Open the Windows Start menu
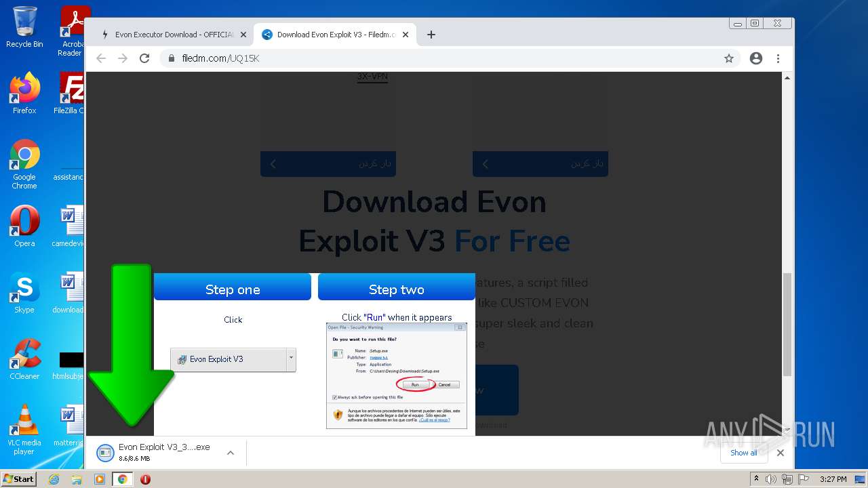This screenshot has height=488, width=868. pos(18,479)
